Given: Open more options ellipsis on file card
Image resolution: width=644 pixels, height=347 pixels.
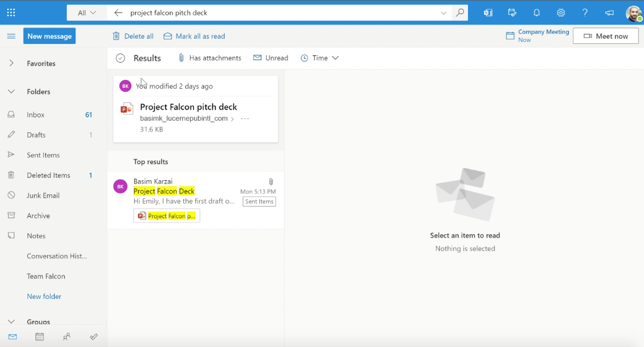Looking at the screenshot, I should pos(245,118).
